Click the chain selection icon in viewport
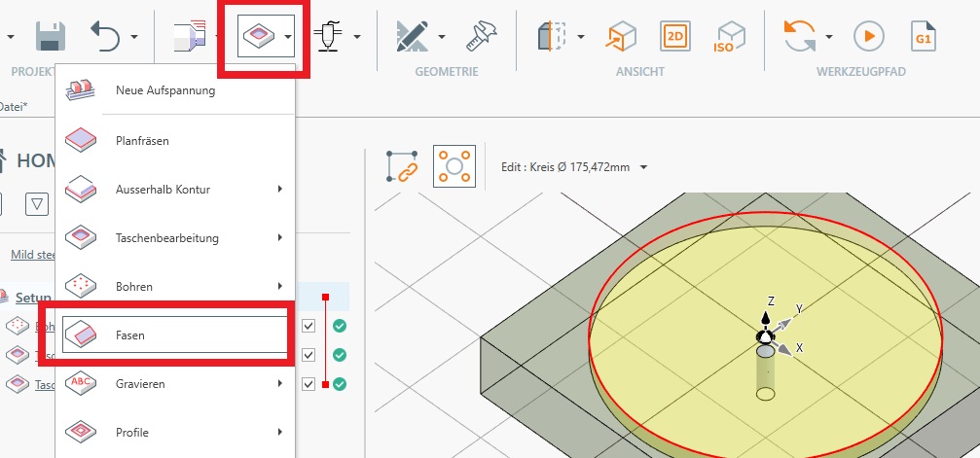 point(402,166)
